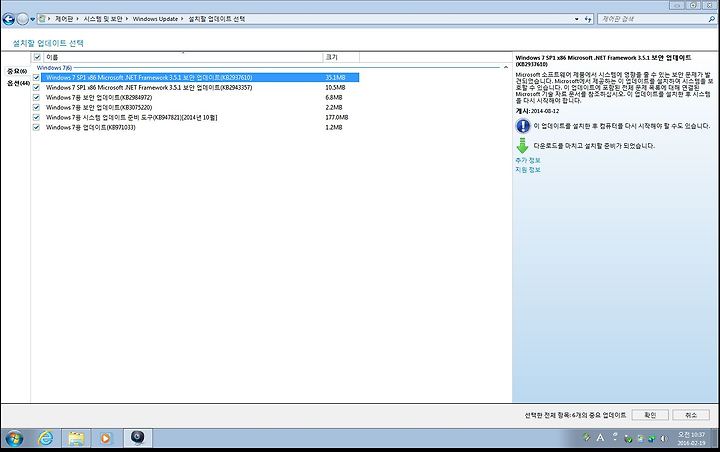Uncheck KB947821 readiness tool checkbox

(36, 118)
